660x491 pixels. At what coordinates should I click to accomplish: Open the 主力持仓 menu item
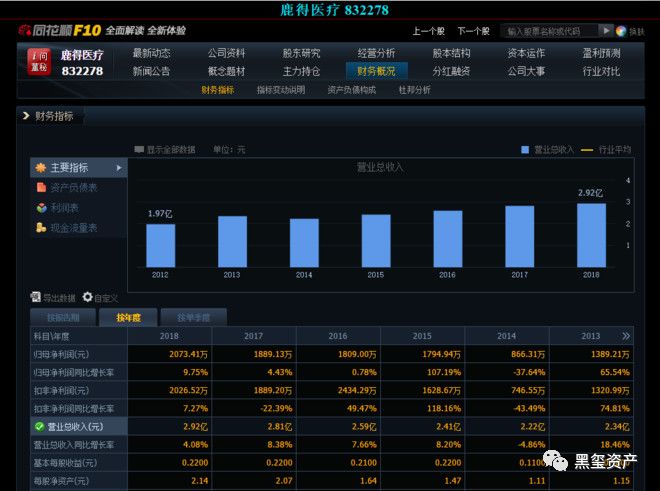301,72
